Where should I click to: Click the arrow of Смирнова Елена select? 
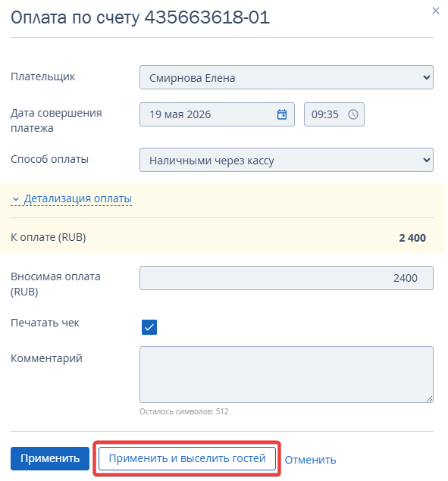(x=426, y=77)
